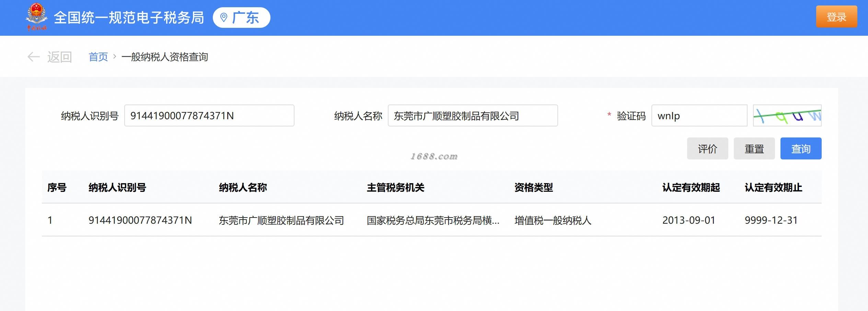Click the 增值税一般纳税人 cell
The image size is (868, 311).
point(553,220)
